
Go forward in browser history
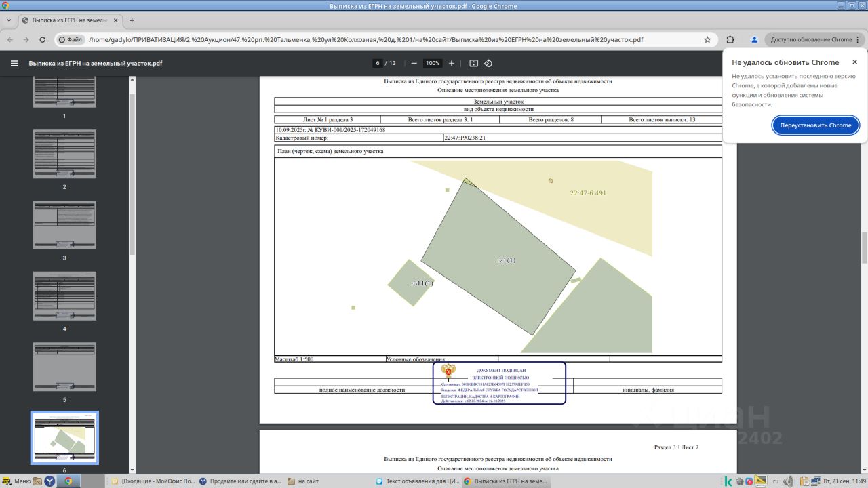[x=26, y=39]
